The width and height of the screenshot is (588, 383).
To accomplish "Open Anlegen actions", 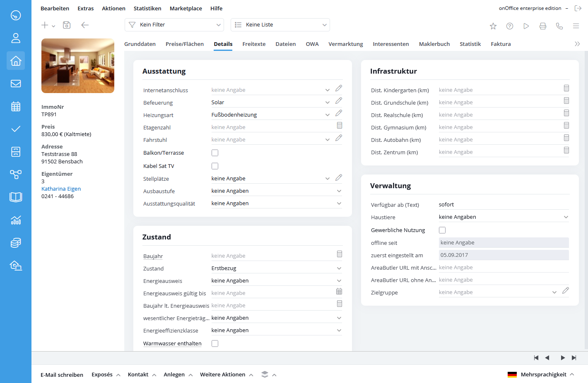I will pos(178,375).
